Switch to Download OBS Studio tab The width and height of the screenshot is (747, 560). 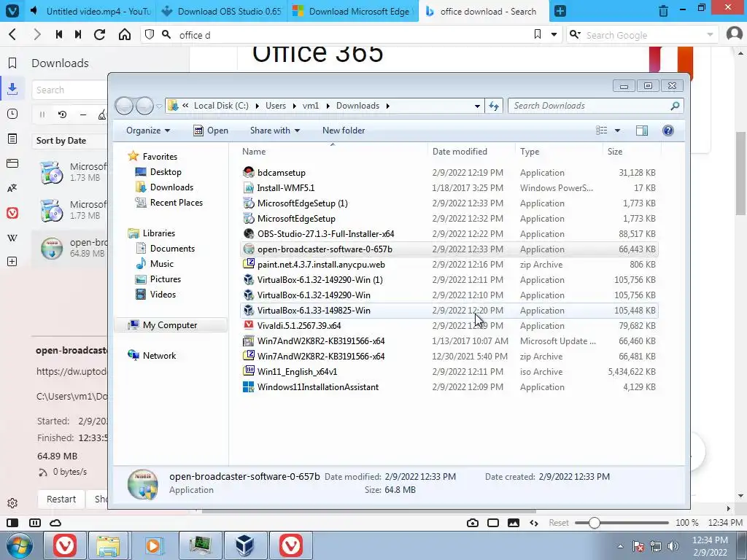221,11
